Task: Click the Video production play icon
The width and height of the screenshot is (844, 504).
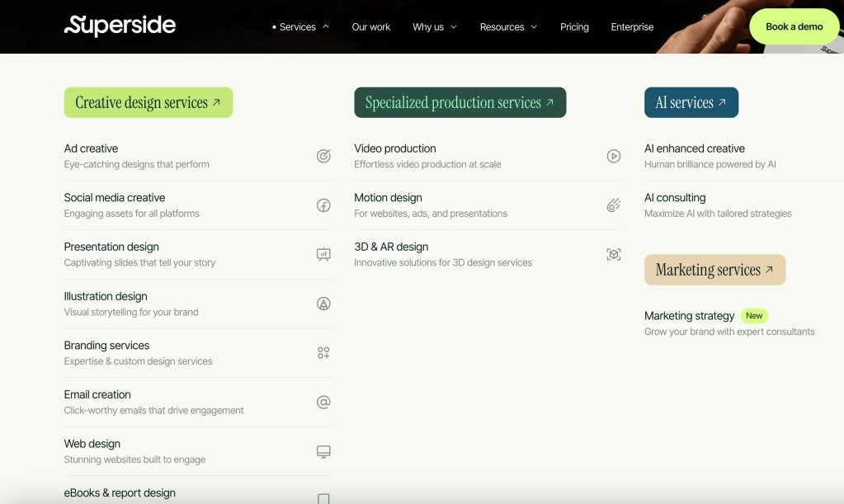Action: [x=613, y=156]
